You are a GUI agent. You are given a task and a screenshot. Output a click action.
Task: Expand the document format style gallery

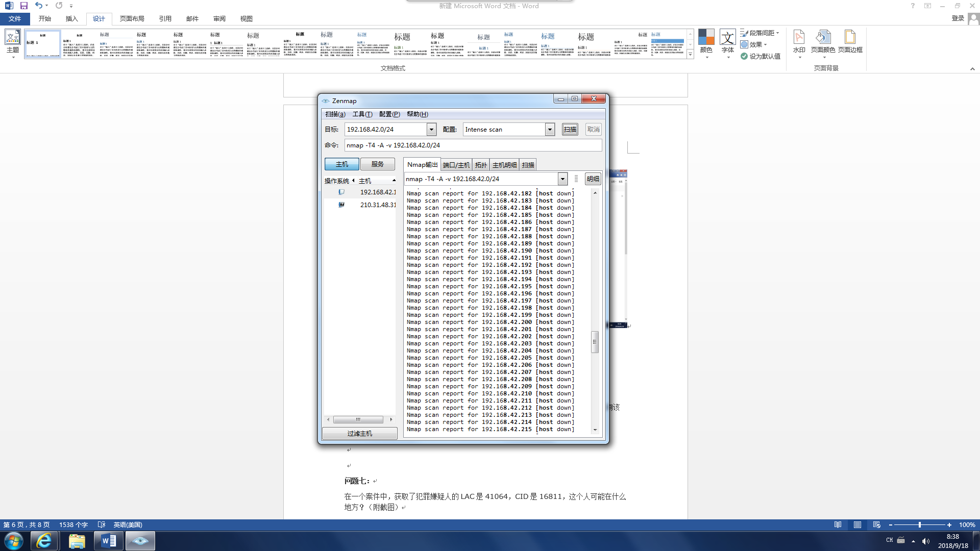pos(690,55)
